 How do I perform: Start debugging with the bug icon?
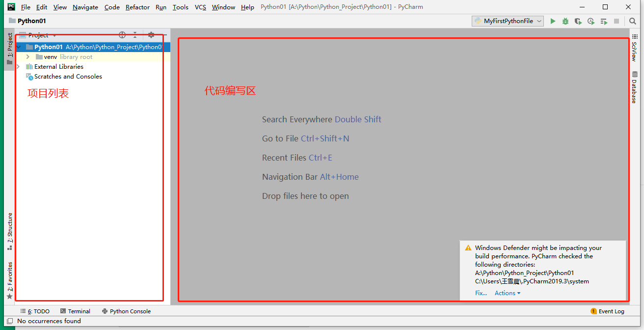pyautogui.click(x=565, y=21)
